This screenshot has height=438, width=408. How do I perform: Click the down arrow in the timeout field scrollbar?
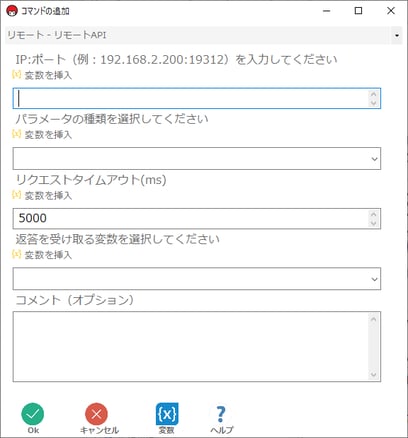pyautogui.click(x=374, y=223)
